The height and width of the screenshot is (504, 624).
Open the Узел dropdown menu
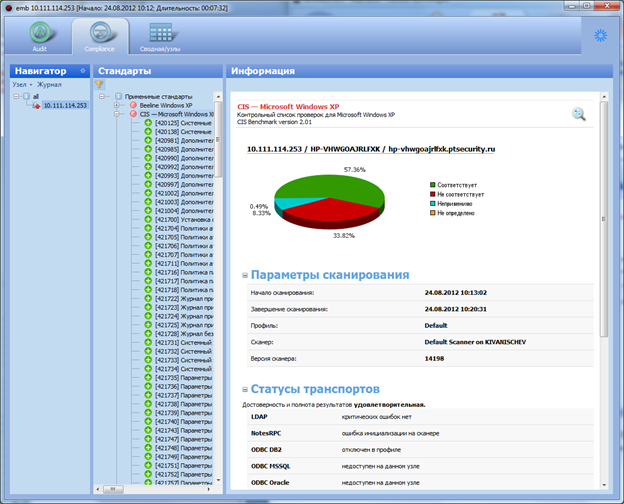(22, 85)
